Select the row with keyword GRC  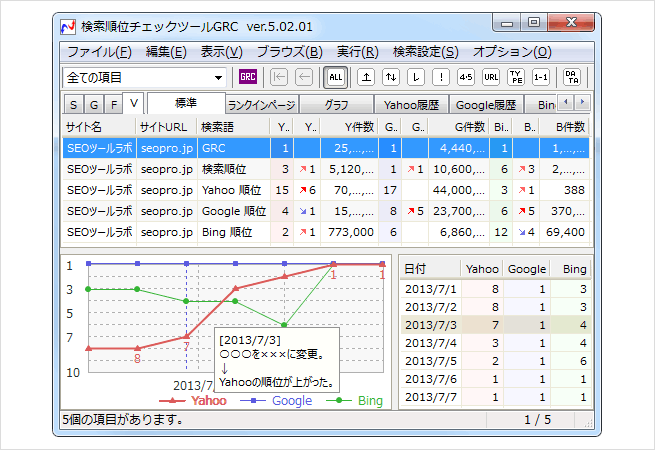click(x=326, y=148)
